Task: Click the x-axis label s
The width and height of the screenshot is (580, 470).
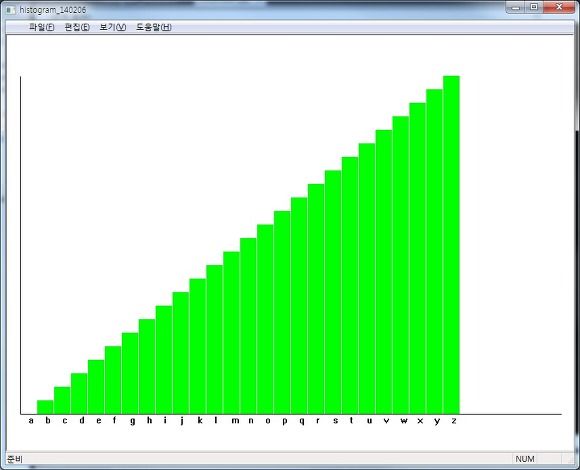Action: click(335, 420)
